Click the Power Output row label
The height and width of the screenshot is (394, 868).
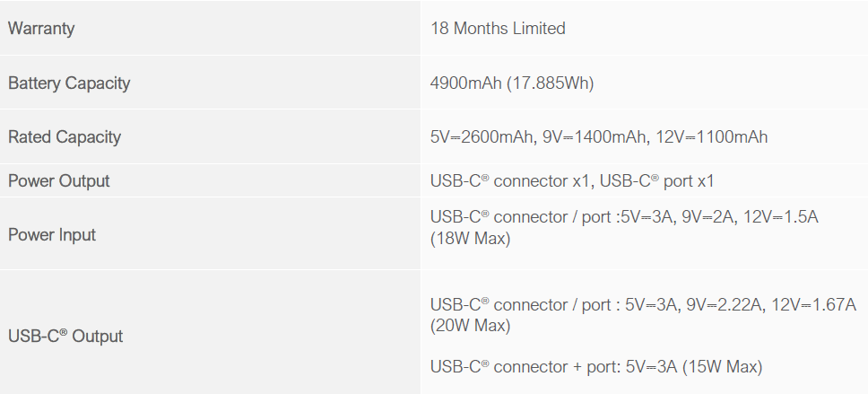tap(58, 180)
